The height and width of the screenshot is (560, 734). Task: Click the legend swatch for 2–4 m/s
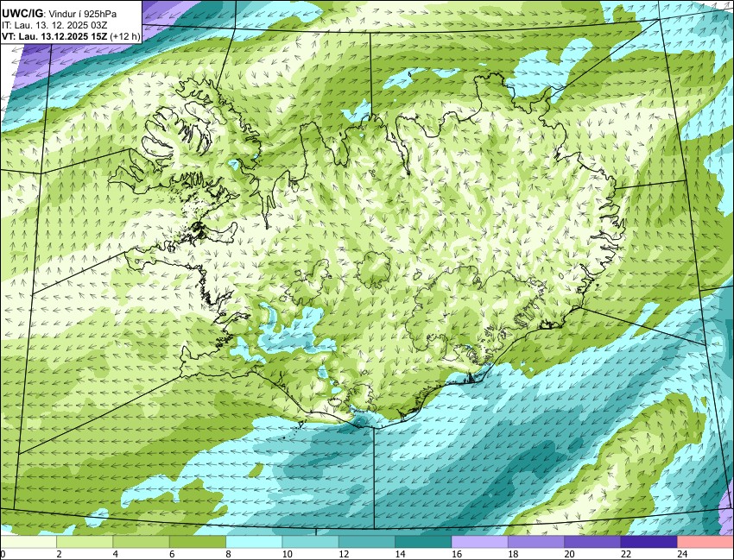[85, 542]
